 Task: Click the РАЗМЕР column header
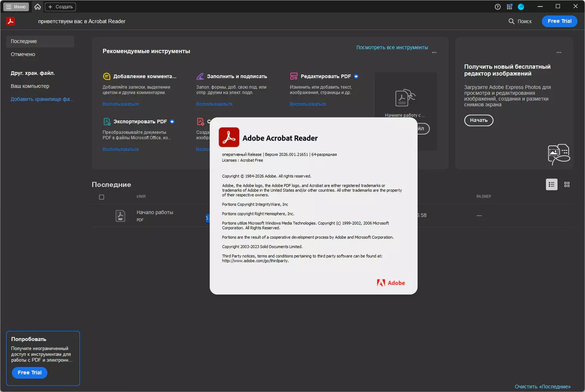point(484,196)
